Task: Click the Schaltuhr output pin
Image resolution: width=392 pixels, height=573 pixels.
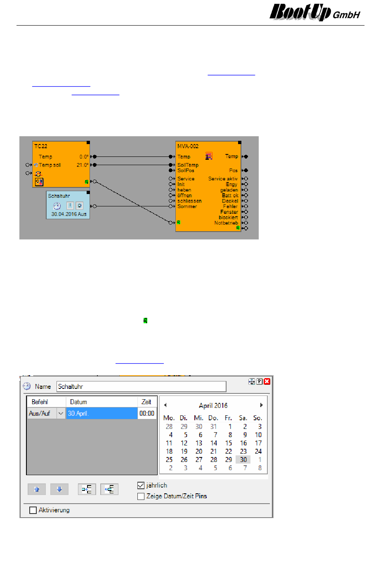Action: (x=94, y=206)
